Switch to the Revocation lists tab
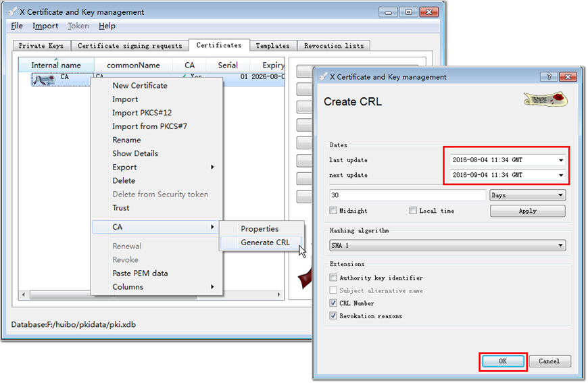Screen dimensions: 588x383 334,46
